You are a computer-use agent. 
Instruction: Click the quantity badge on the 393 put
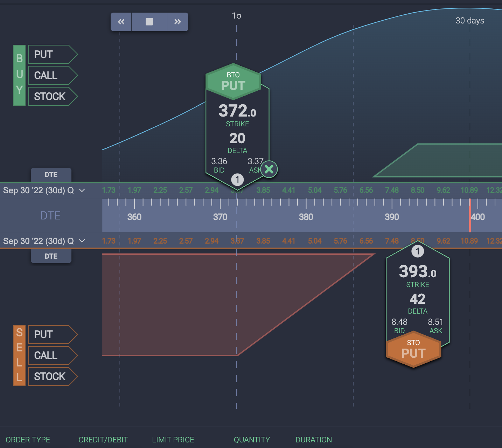[418, 251]
